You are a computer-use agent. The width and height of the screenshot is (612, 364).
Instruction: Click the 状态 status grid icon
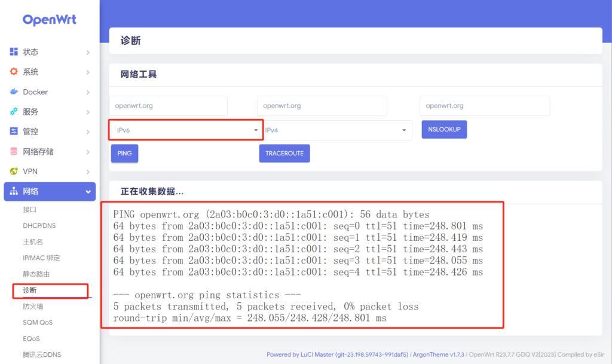click(x=14, y=51)
